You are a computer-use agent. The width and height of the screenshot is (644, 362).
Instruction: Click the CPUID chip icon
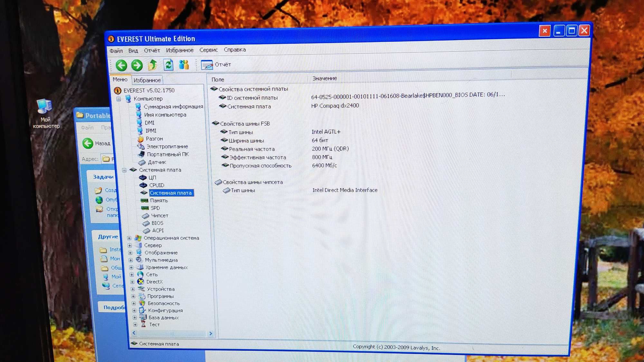143,185
